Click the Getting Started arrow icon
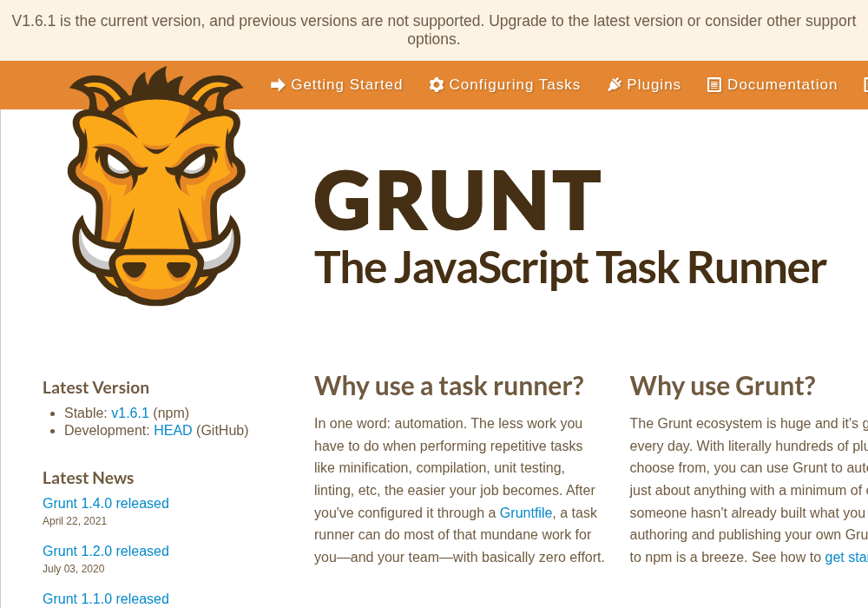This screenshot has height=608, width=868. (x=278, y=85)
